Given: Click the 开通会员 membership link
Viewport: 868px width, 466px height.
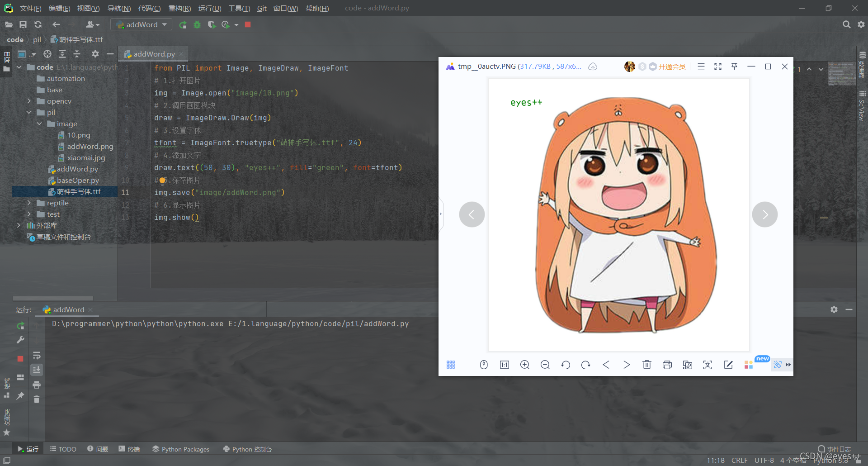Looking at the screenshot, I should coord(672,67).
